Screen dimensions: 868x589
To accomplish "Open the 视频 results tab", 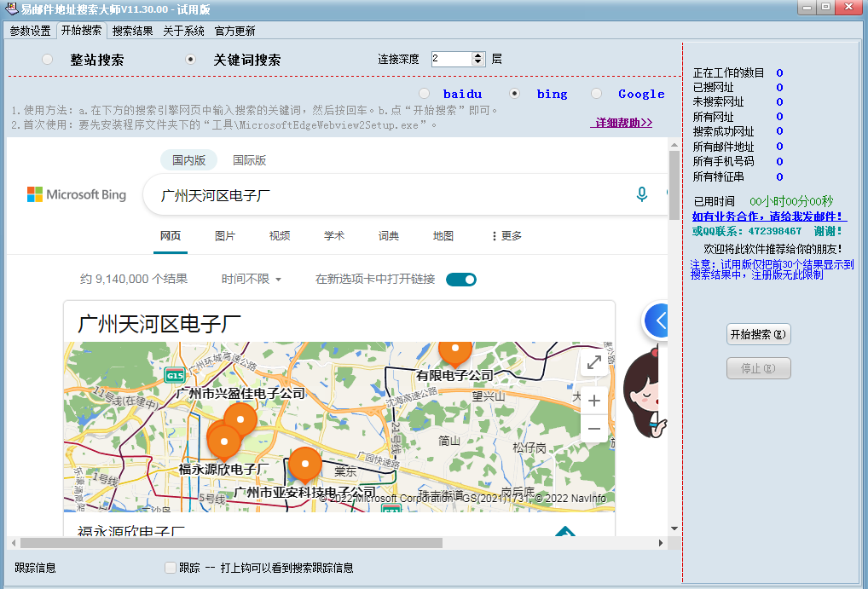I will coord(280,236).
